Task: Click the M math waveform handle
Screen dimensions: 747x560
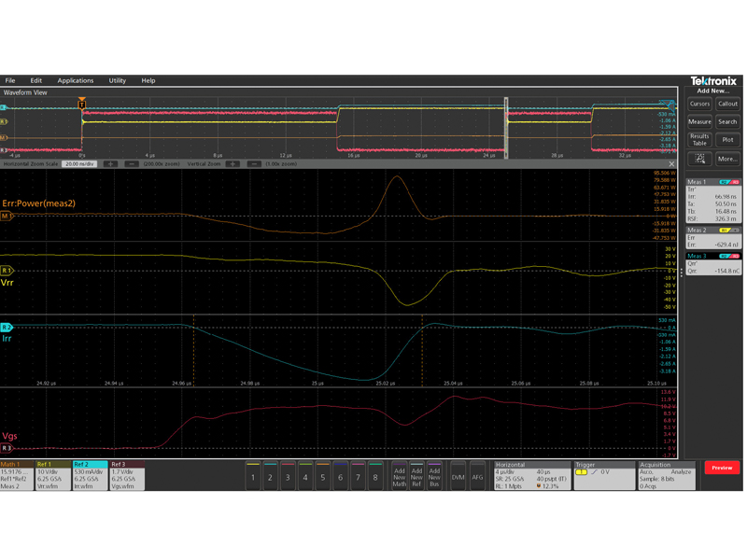Action: [6, 216]
